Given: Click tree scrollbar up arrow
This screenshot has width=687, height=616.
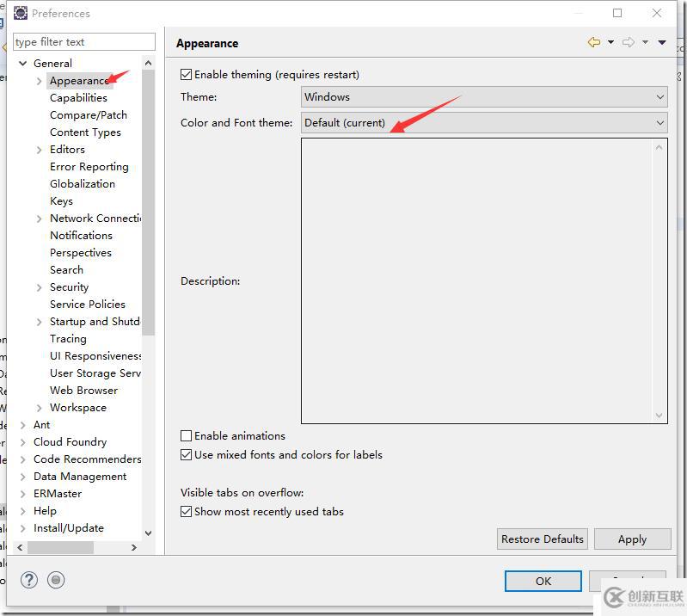Looking at the screenshot, I should coord(148,64).
